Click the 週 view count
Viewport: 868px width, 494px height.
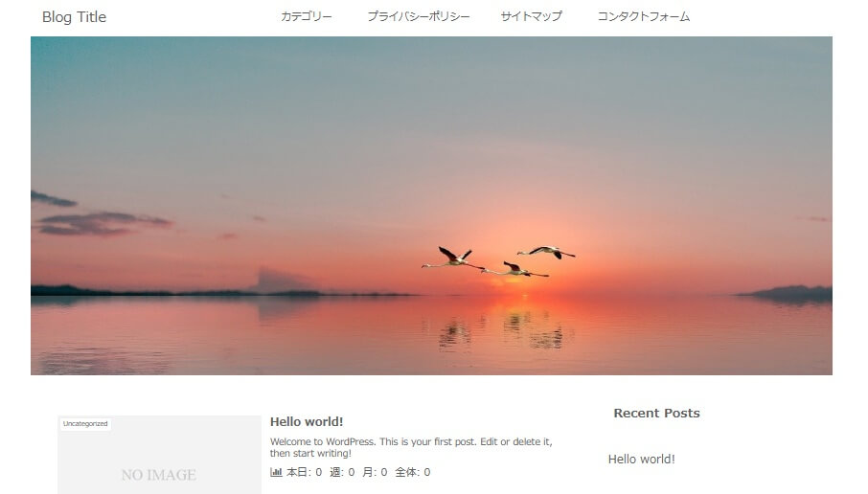pos(342,472)
